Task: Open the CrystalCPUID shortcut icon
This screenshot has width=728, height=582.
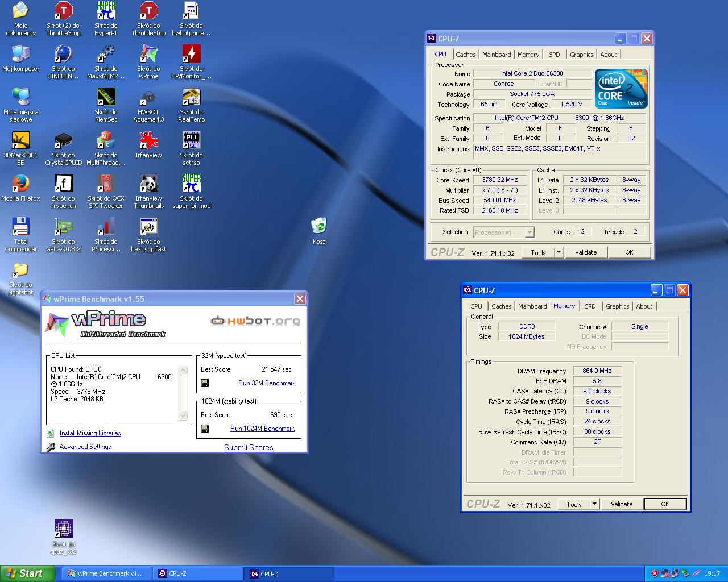Action: 63,140
